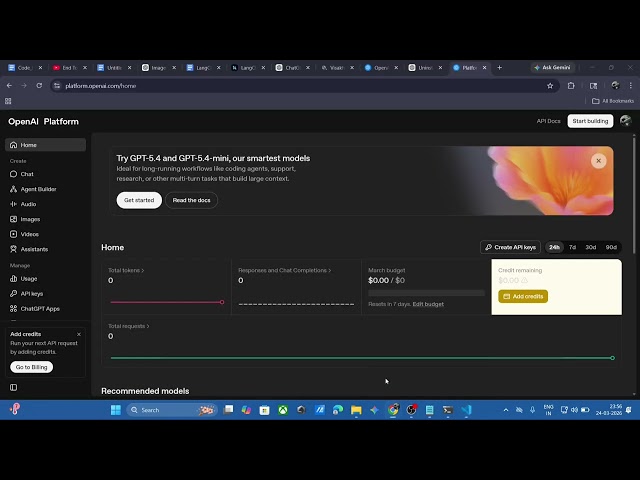Open Chat in the Create section
The height and width of the screenshot is (480, 640).
point(27,174)
